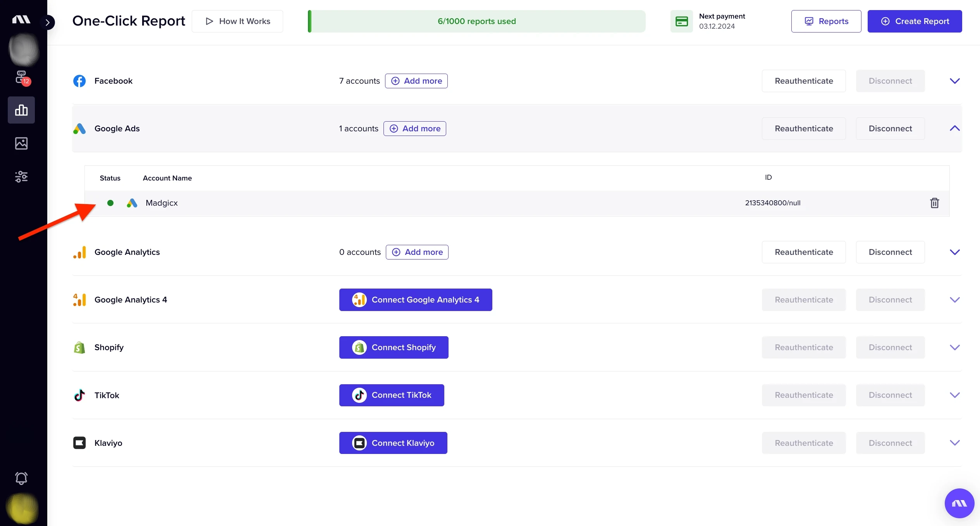Collapse the Google Ads accounts row
This screenshot has width=980, height=526.
[x=955, y=128]
